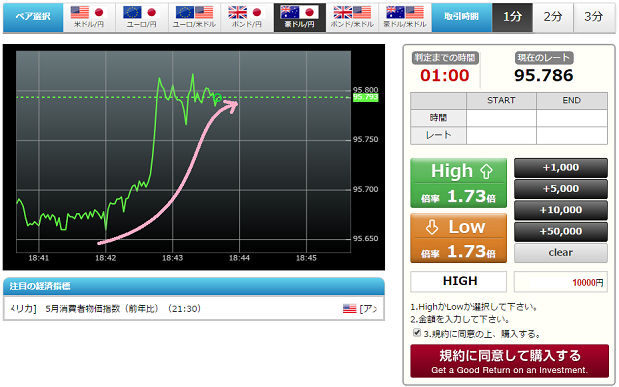Switch trading time to 1分
619x387 pixels.
click(x=512, y=17)
